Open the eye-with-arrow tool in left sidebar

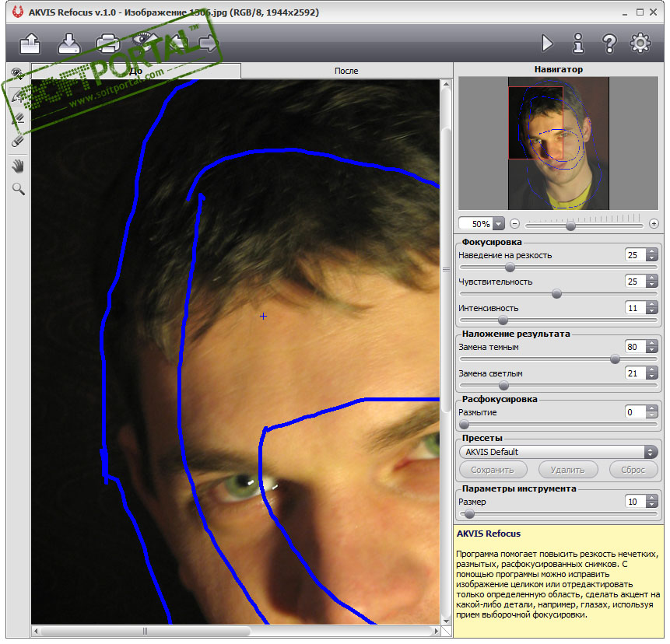pyautogui.click(x=18, y=74)
